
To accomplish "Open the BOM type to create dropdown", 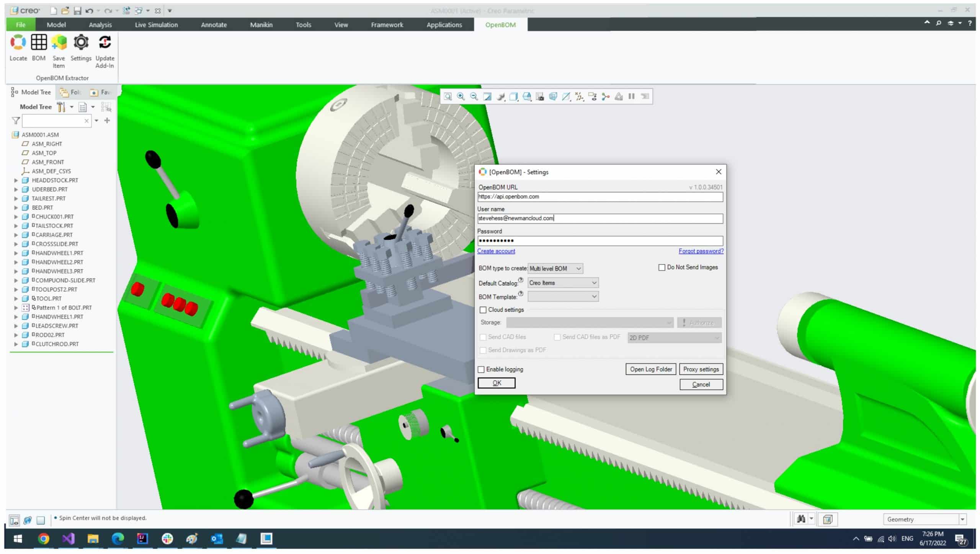I will 555,268.
